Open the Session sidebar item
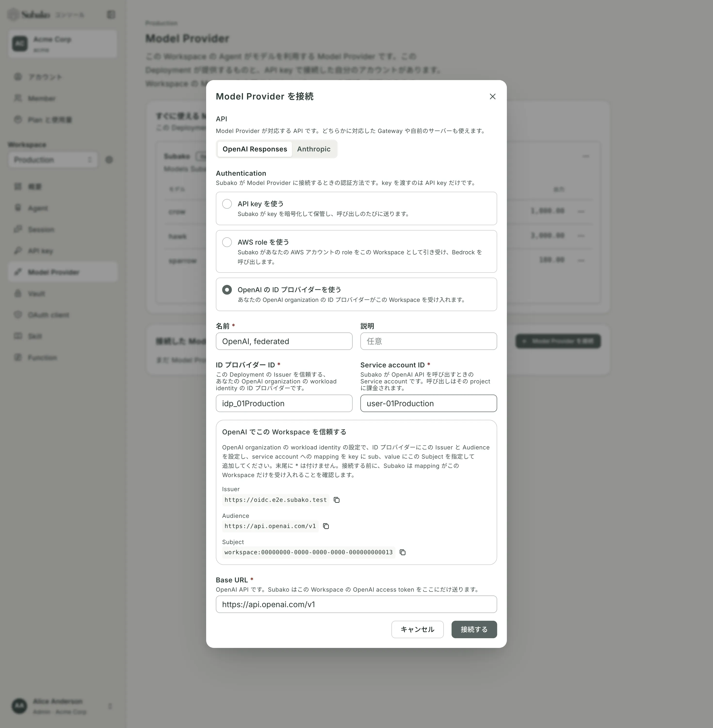Screen dimensions: 713x728 (63, 229)
